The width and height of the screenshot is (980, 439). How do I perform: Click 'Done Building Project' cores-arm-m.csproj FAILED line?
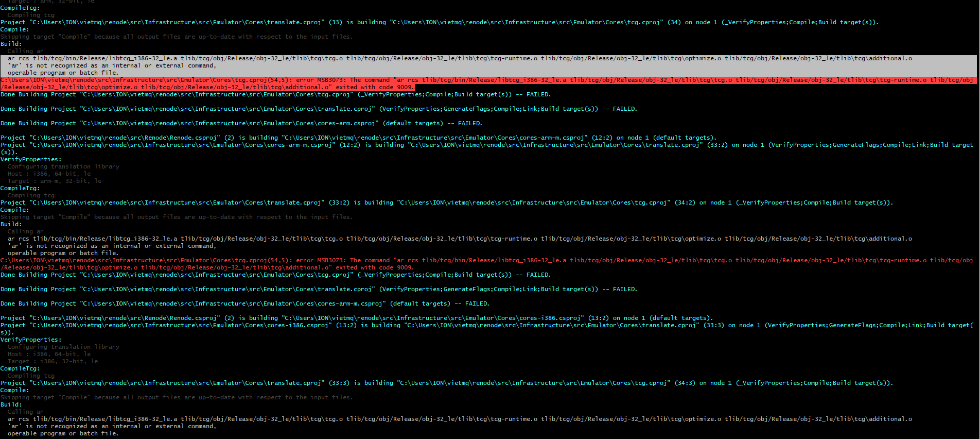245,303
